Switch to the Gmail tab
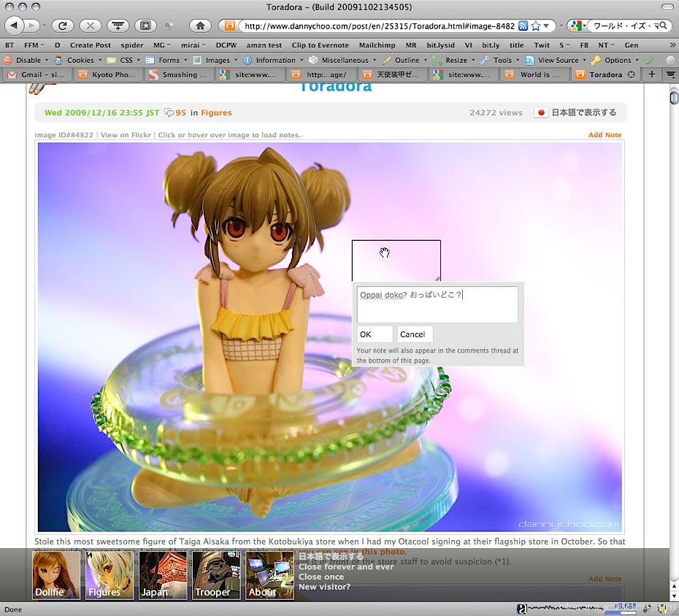Image resolution: width=679 pixels, height=616 pixels. point(35,74)
